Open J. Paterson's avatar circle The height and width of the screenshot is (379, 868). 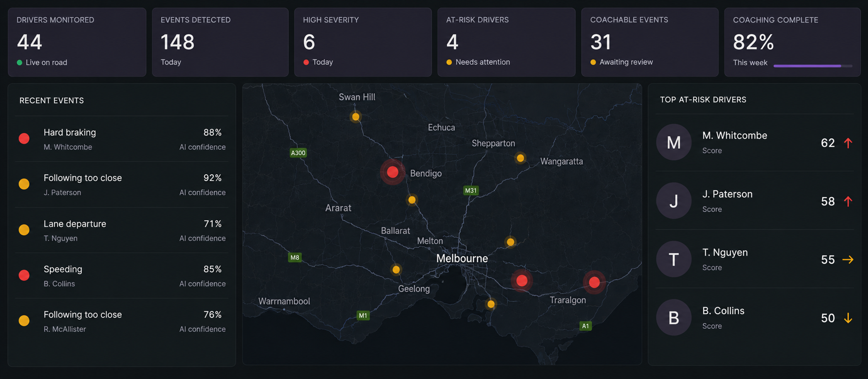(x=674, y=201)
